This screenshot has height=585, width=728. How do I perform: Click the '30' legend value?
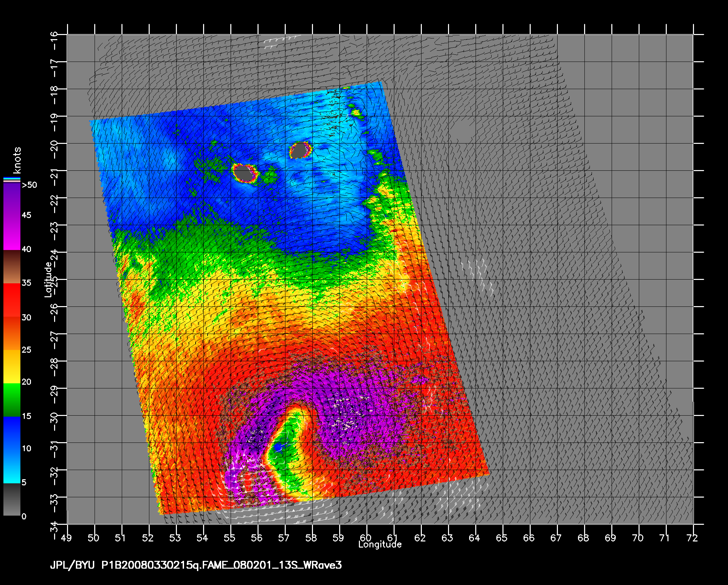point(27,317)
